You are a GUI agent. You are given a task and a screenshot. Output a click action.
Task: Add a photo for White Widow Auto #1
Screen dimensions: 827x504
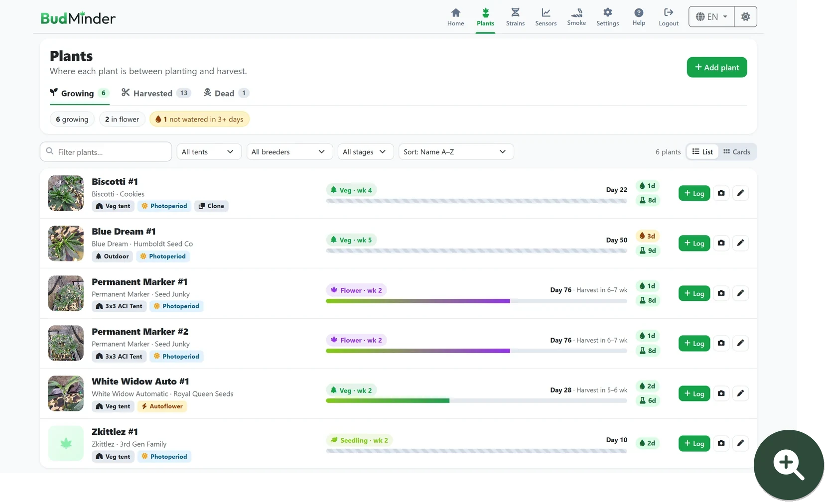pyautogui.click(x=721, y=393)
